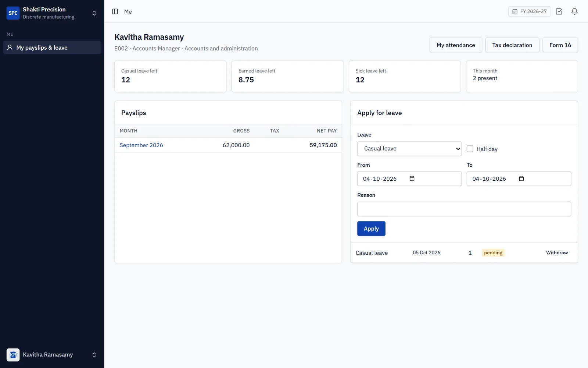Click the 62,000.00 gross amount

click(x=236, y=145)
